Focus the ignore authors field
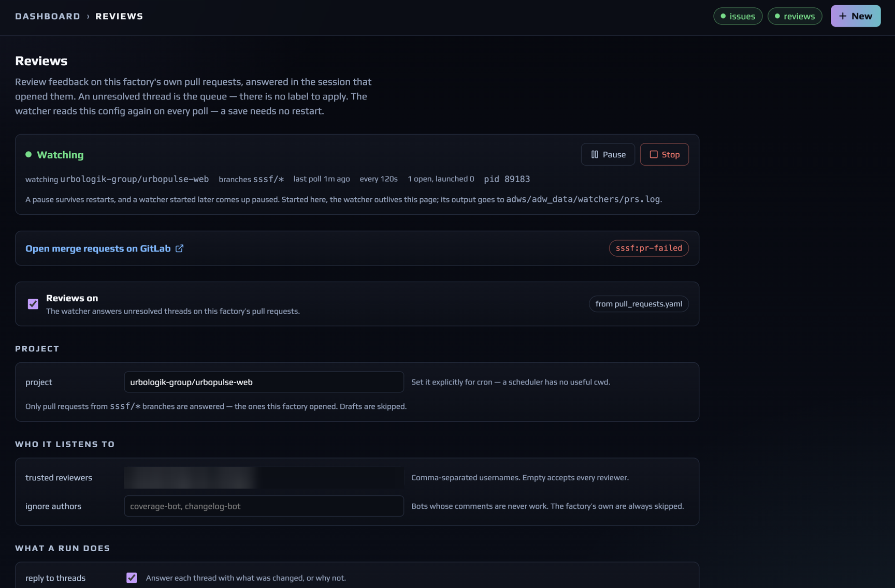The height and width of the screenshot is (588, 895). pos(264,506)
